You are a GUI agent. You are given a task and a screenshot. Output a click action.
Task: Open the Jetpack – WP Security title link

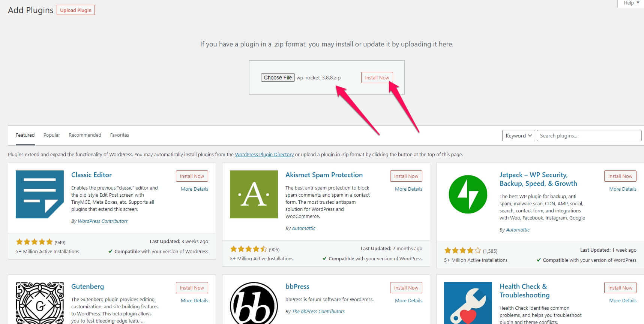538,179
